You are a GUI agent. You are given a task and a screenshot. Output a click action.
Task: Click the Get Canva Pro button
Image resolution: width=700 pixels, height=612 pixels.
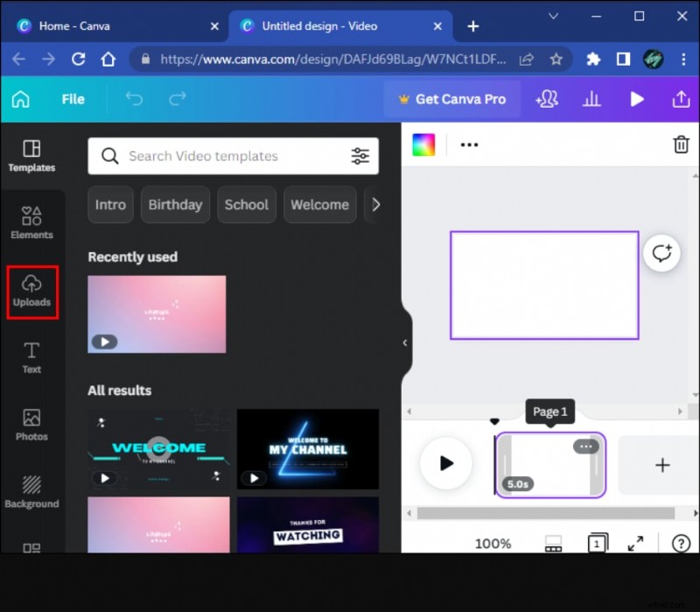pyautogui.click(x=451, y=99)
